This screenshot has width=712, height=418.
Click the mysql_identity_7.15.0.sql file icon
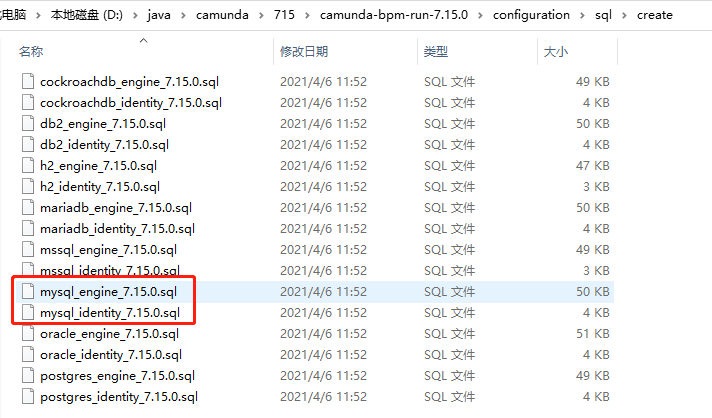point(28,312)
